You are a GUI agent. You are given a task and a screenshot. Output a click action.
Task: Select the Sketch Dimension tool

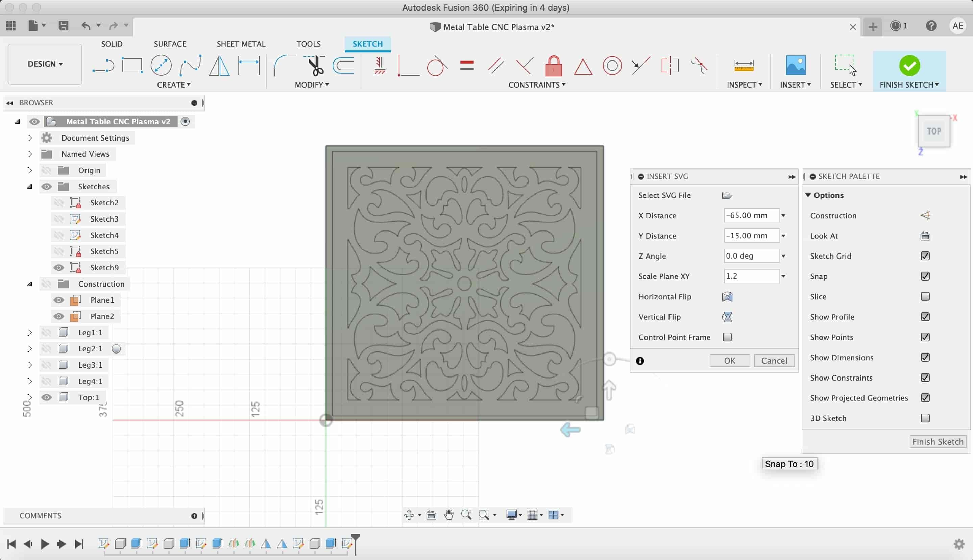tap(249, 65)
